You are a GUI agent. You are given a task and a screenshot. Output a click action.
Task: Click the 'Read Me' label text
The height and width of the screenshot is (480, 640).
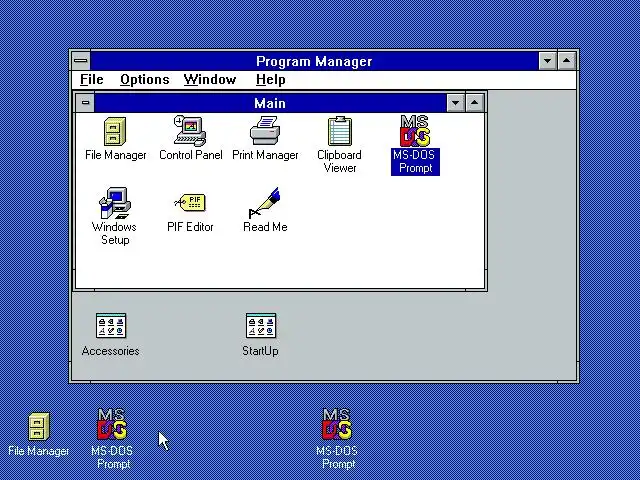(265, 227)
